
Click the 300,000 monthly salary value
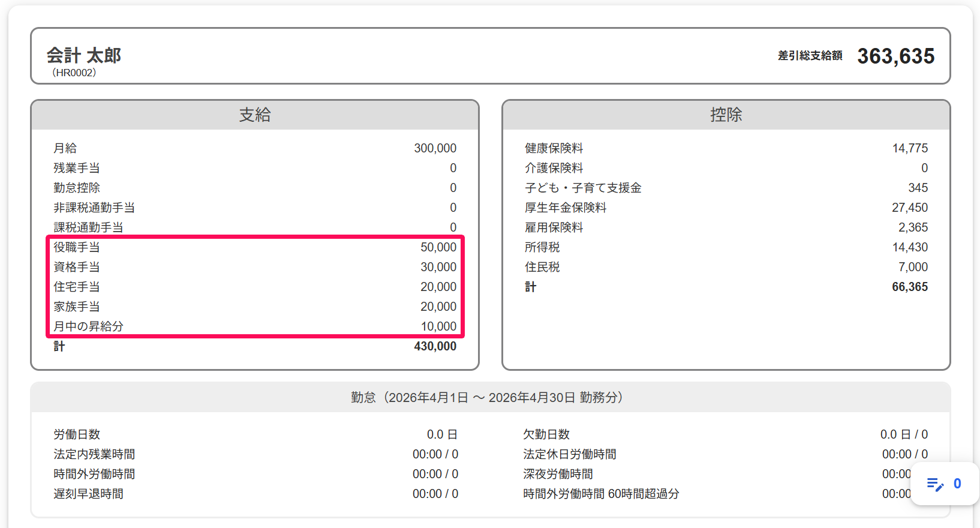435,148
